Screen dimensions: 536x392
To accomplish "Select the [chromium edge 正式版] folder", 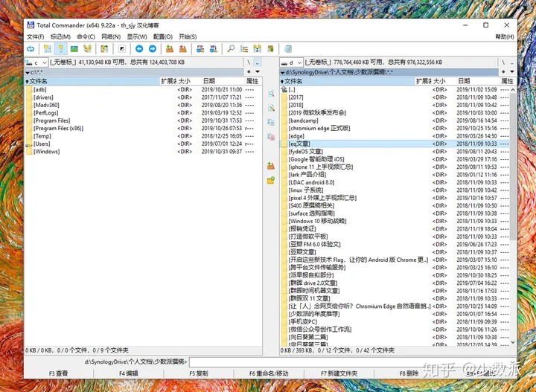I will click(x=319, y=129).
